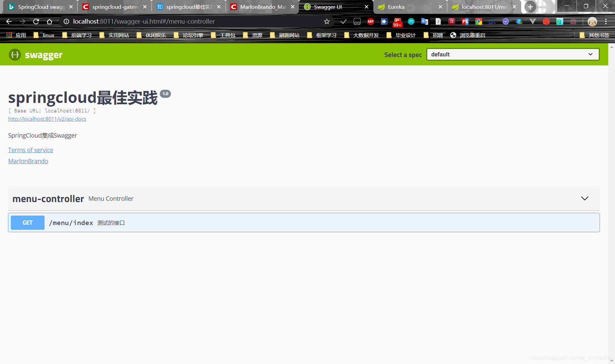This screenshot has width=615, height=364.
Task: Go to the browser home page
Action: [x=49, y=22]
